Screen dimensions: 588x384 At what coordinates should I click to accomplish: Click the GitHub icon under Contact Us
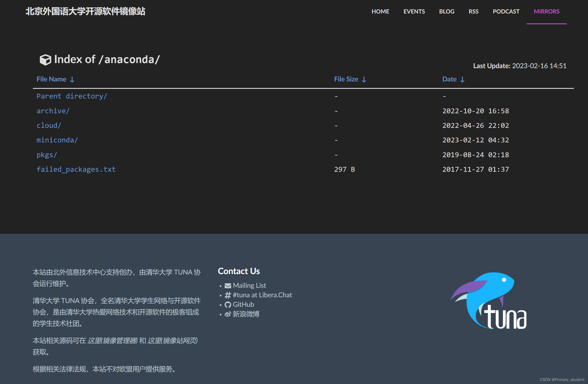pyautogui.click(x=228, y=305)
